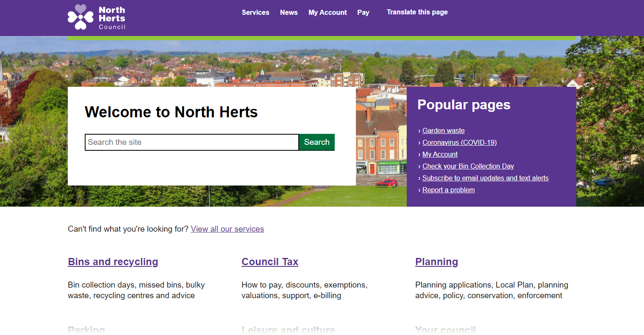Click the How to pay, discounts description
The image size is (644, 335).
click(x=305, y=290)
